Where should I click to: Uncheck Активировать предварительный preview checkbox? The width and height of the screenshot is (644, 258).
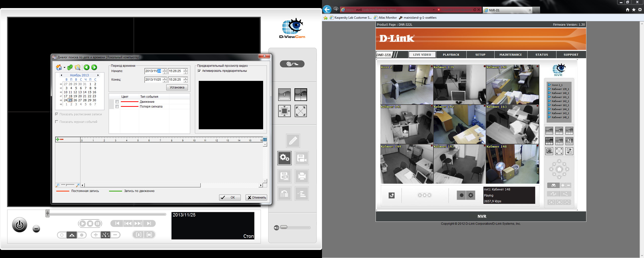click(199, 71)
